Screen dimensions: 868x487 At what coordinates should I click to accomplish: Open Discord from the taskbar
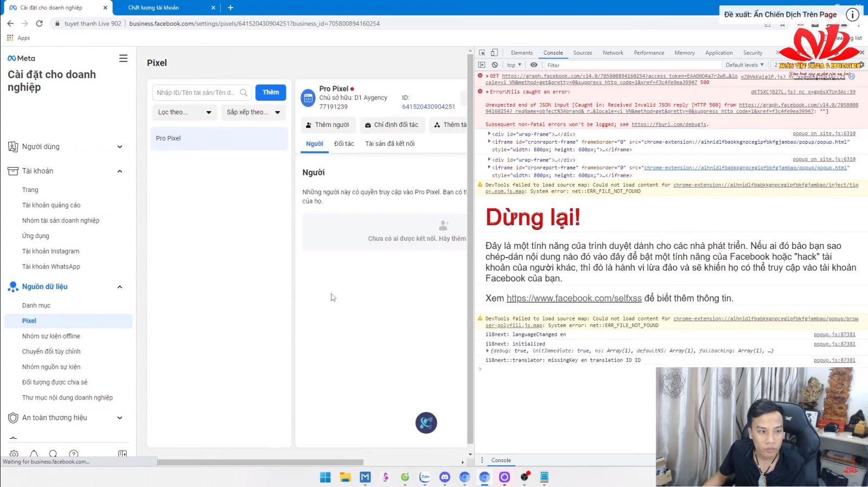[445, 477]
